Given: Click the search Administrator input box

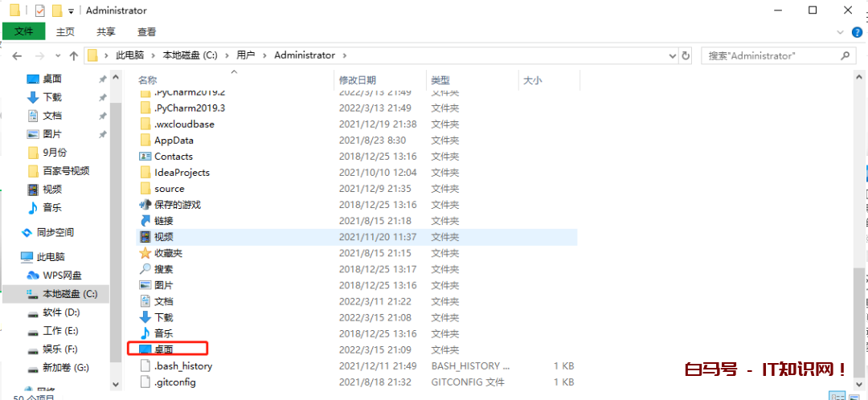Looking at the screenshot, I should (770, 55).
